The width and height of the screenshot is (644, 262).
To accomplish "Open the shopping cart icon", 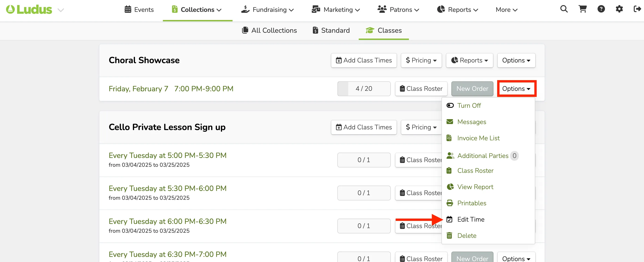I will (x=582, y=9).
